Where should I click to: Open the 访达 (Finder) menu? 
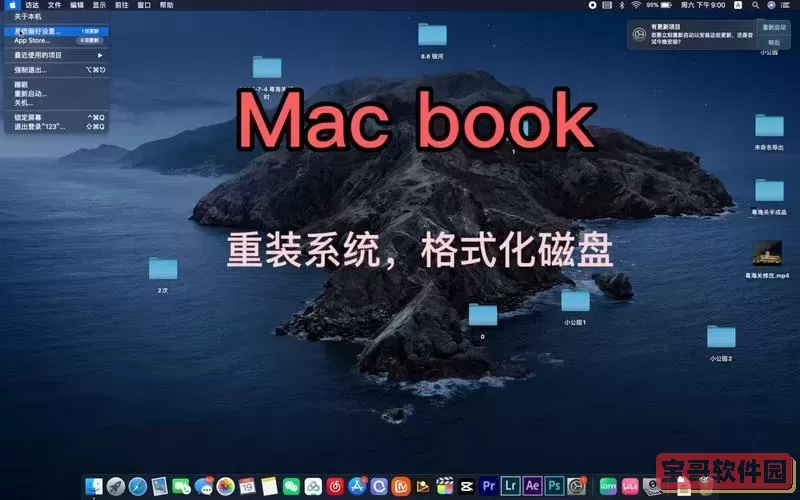click(32, 5)
